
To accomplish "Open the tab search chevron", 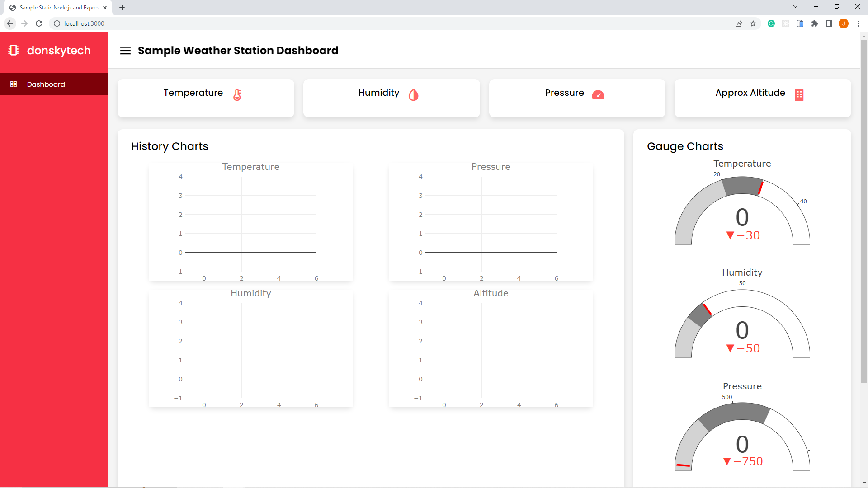I will [795, 6].
